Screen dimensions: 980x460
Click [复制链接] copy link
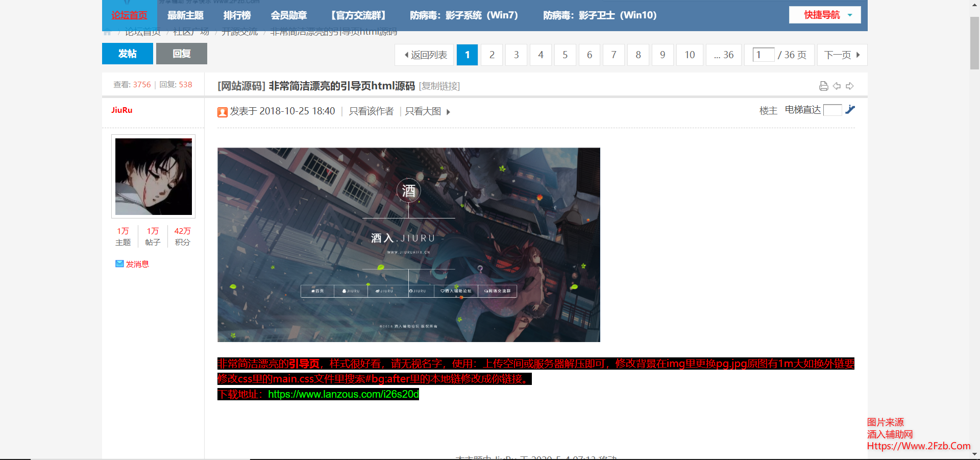[439, 86]
